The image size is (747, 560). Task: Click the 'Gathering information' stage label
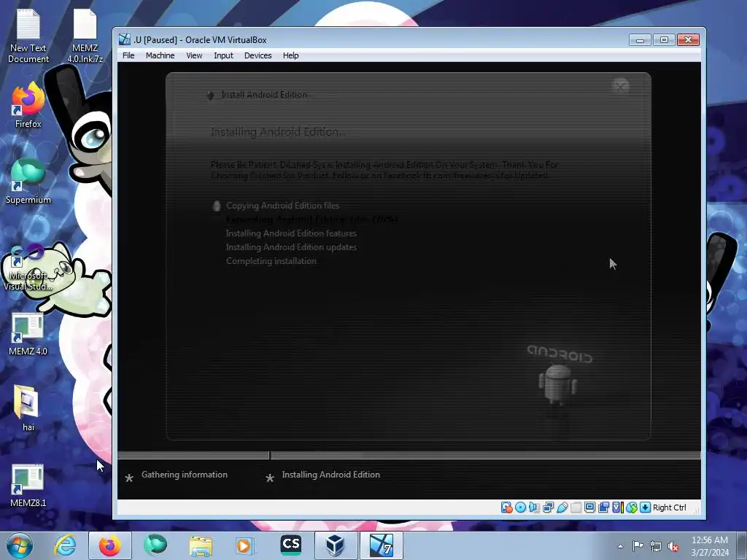click(185, 475)
